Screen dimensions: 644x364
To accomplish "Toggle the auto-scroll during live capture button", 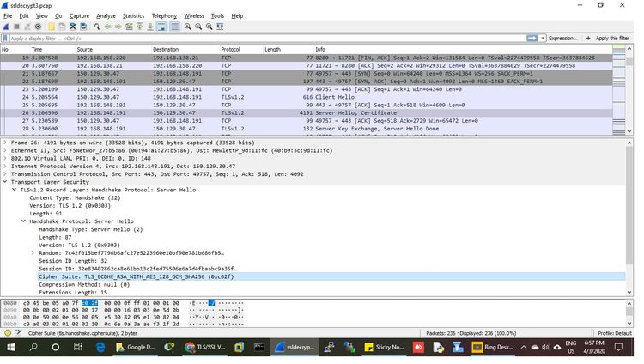I will tap(161, 27).
